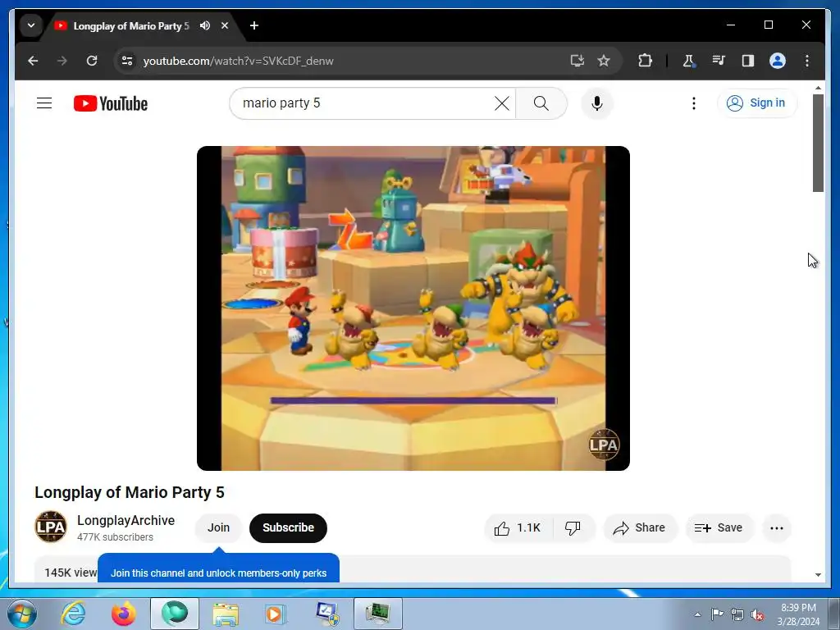Launch Firefox from the taskbar
Image resolution: width=840 pixels, height=630 pixels.
tap(123, 614)
